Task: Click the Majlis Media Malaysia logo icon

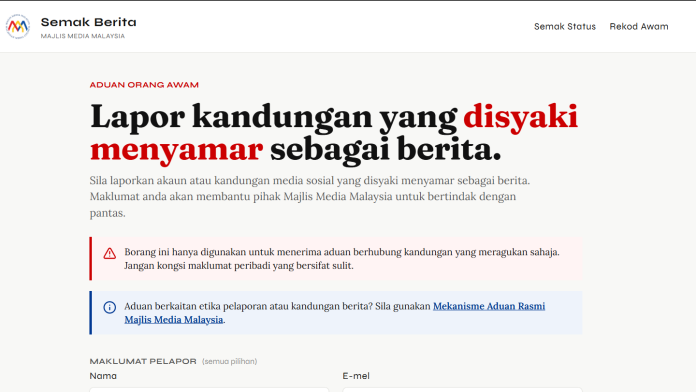Action: point(18,27)
